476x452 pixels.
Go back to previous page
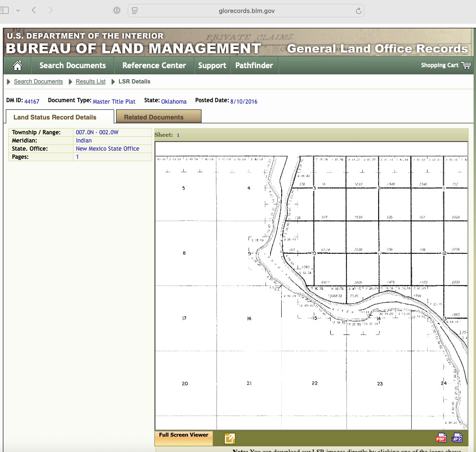click(x=34, y=10)
